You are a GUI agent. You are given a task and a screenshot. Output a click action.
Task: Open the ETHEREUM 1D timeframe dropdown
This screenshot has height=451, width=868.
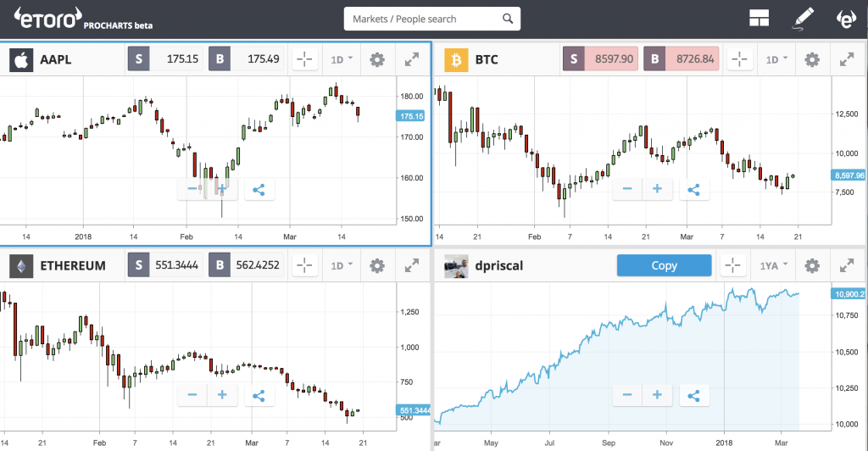point(342,265)
